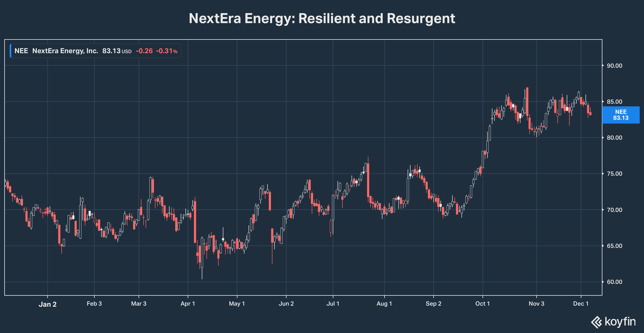
Task: Click the 83.13 USD price in legend
Action: tap(117, 51)
